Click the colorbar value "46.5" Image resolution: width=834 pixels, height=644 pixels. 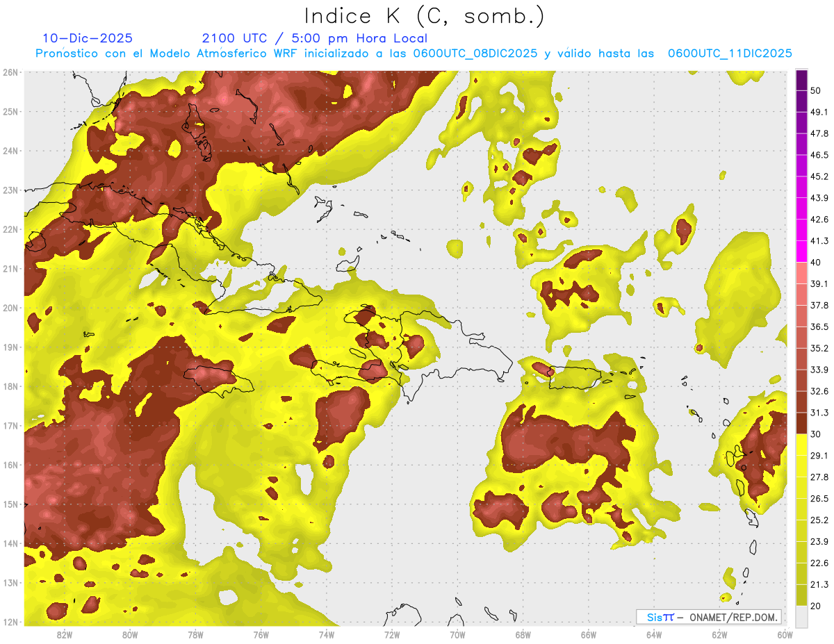click(x=819, y=155)
